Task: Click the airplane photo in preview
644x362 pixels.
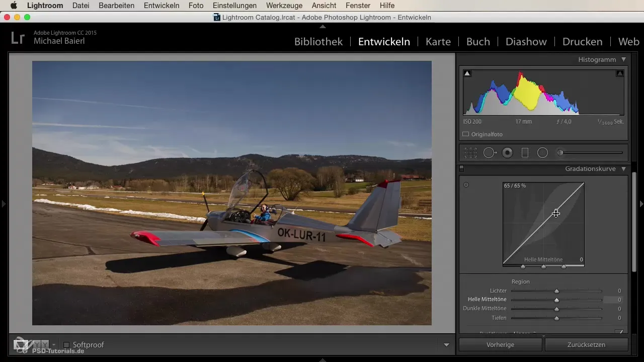Action: pyautogui.click(x=232, y=193)
